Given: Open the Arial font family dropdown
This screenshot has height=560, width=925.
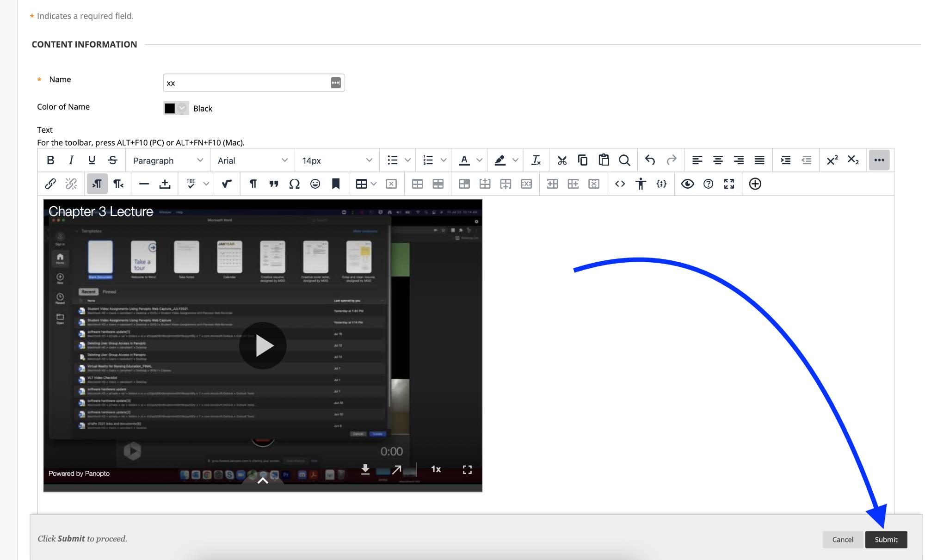Looking at the screenshot, I should [253, 160].
